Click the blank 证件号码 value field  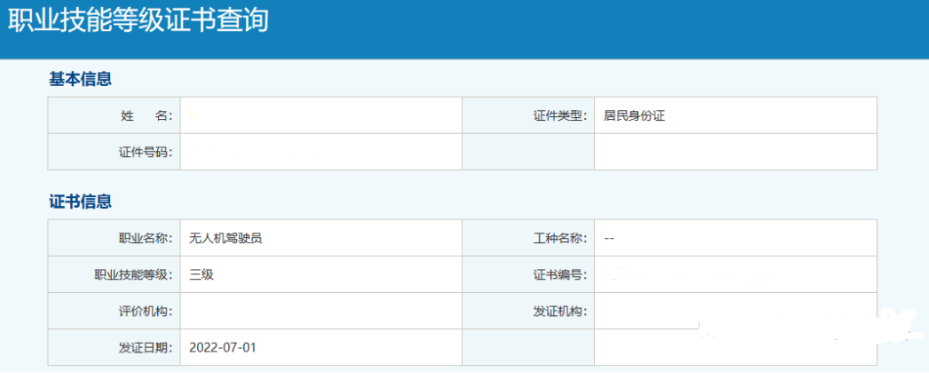[x=321, y=152]
